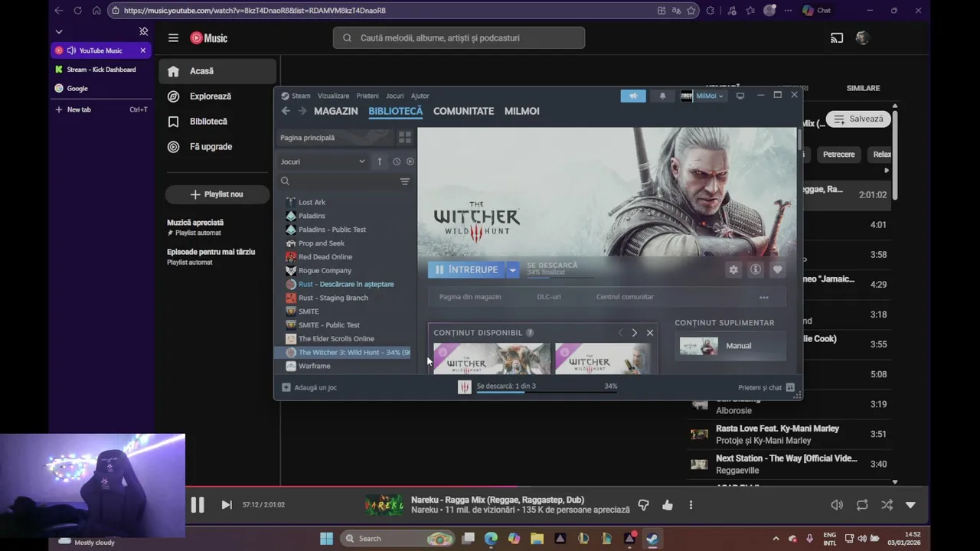Open Steam app from Windows taskbar
The width and height of the screenshot is (980, 551).
click(653, 538)
